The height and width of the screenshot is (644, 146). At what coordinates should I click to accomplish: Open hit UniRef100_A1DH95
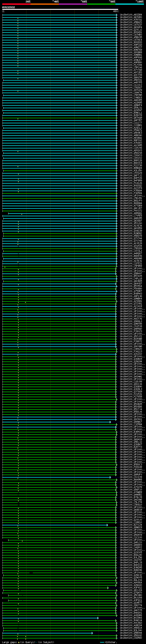(x=131, y=103)
